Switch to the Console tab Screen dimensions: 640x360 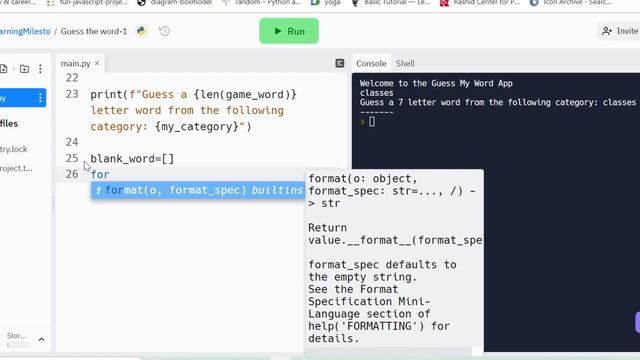click(x=371, y=63)
